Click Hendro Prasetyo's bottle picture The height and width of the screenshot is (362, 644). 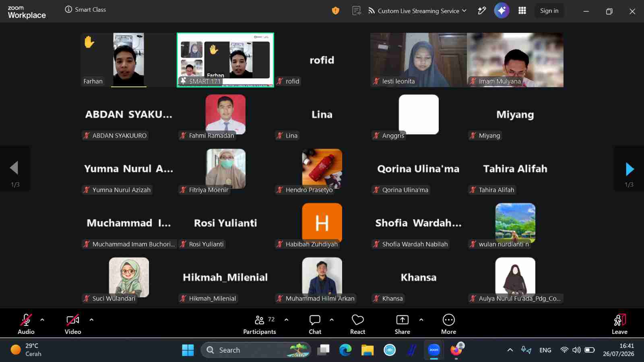coord(322,169)
